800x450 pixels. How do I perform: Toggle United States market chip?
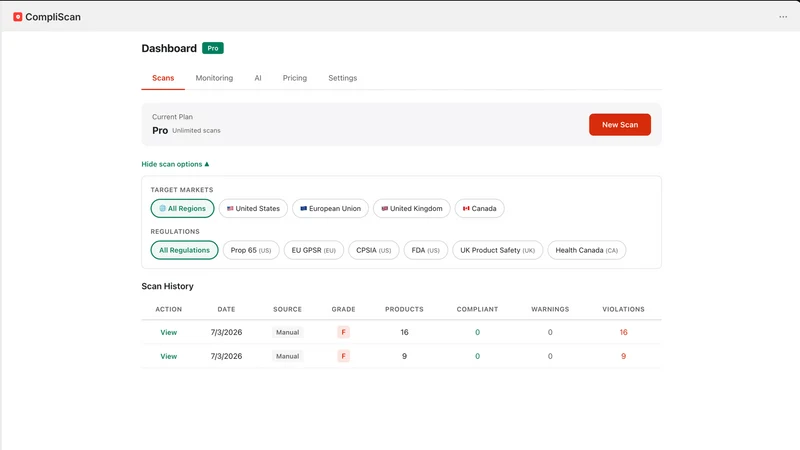click(x=253, y=208)
